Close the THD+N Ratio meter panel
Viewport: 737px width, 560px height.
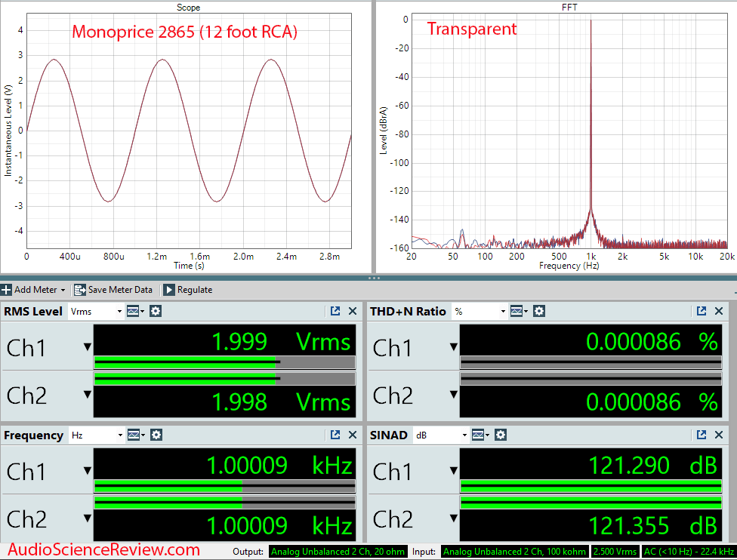(719, 311)
